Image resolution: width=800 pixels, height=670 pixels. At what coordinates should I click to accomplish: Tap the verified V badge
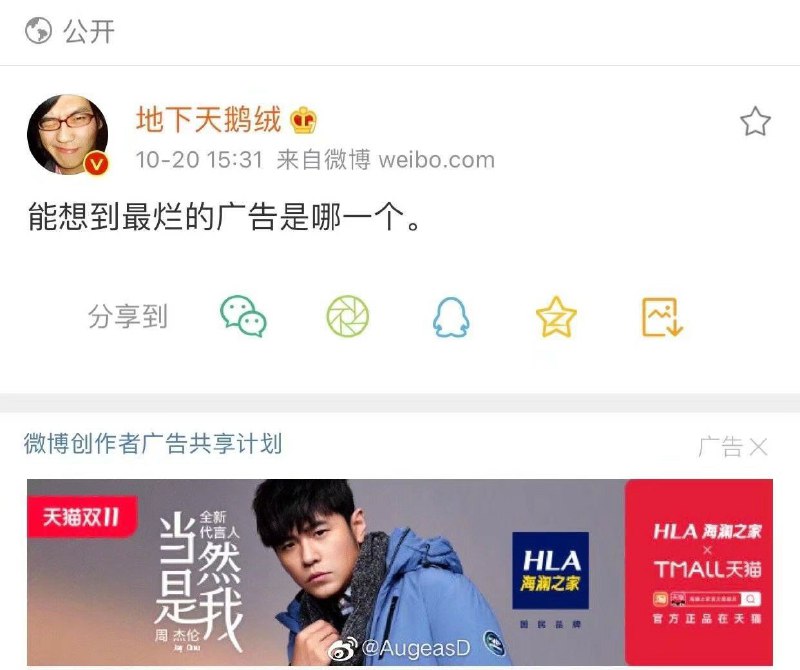[96, 164]
